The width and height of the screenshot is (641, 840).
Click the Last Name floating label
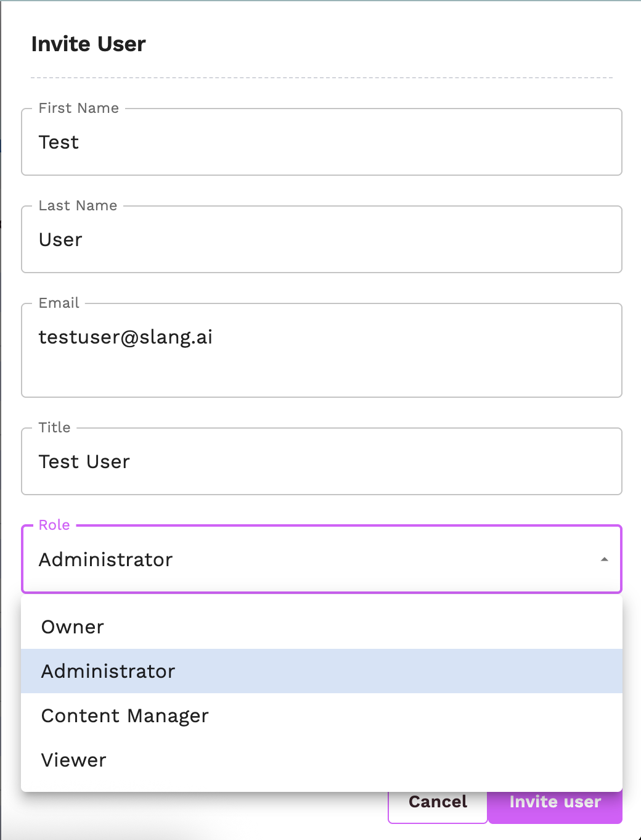pos(78,206)
